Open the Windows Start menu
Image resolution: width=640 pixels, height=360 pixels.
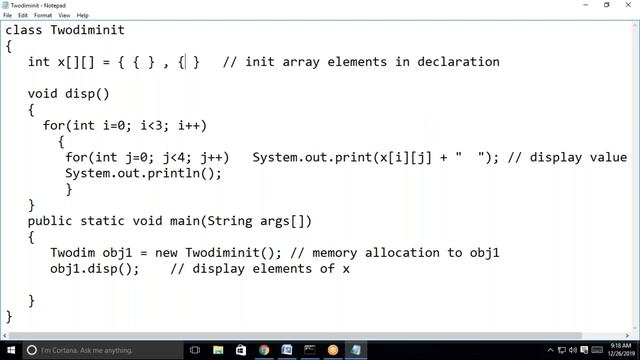[x=11, y=350]
